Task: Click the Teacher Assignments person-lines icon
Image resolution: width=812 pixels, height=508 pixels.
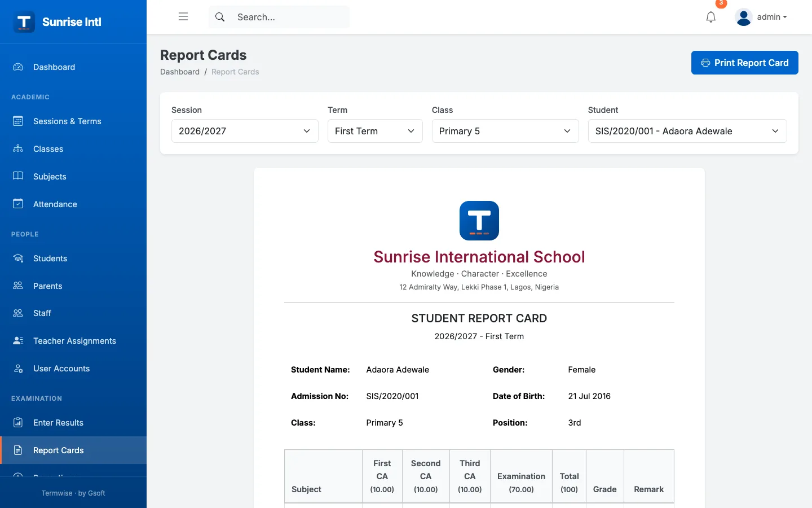Action: [x=18, y=340]
